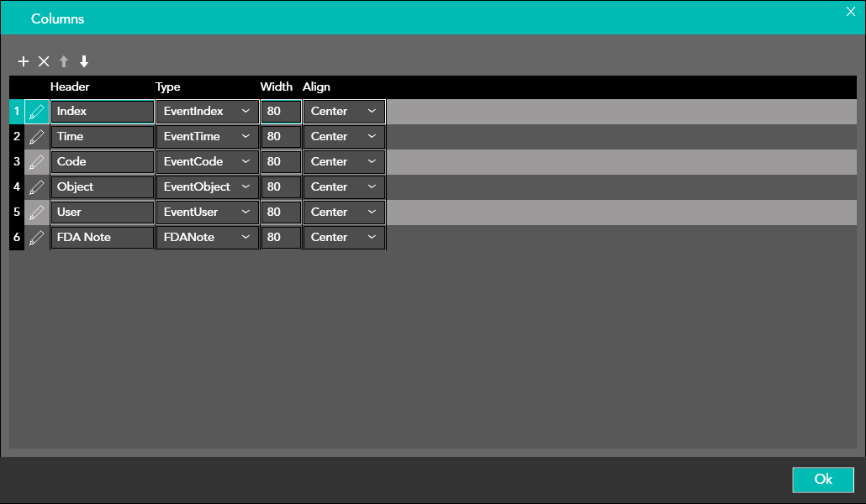Open the FDANote type dropdown
Image resolution: width=866 pixels, height=504 pixels.
pos(207,238)
